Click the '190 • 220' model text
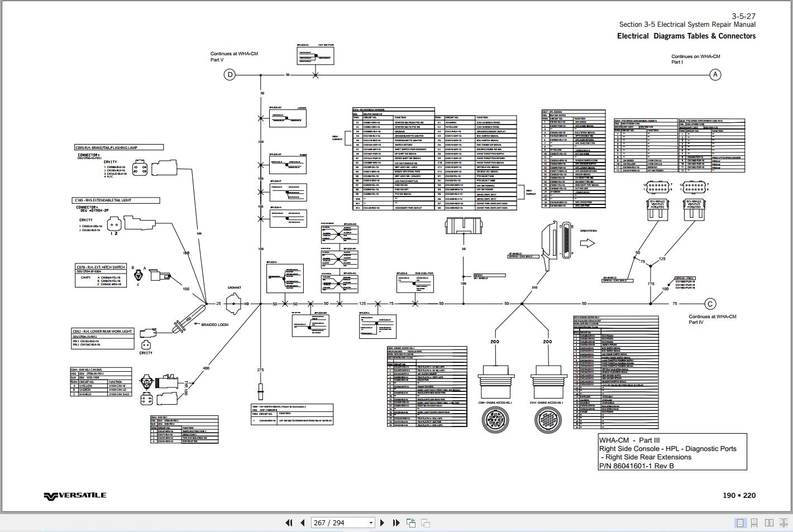 (739, 495)
